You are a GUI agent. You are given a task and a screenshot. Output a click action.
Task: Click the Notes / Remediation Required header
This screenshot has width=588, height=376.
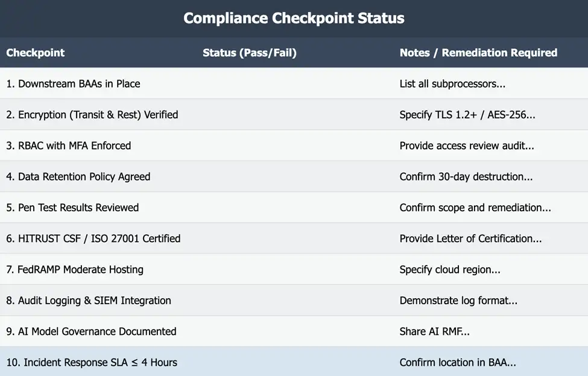[478, 53]
